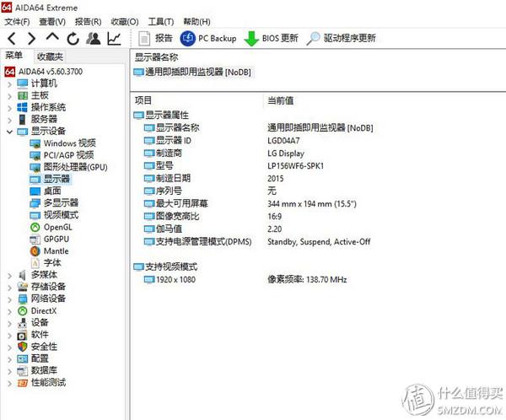The image size is (506, 420).
Task: Select the GPGPU icon
Action: coord(35,240)
